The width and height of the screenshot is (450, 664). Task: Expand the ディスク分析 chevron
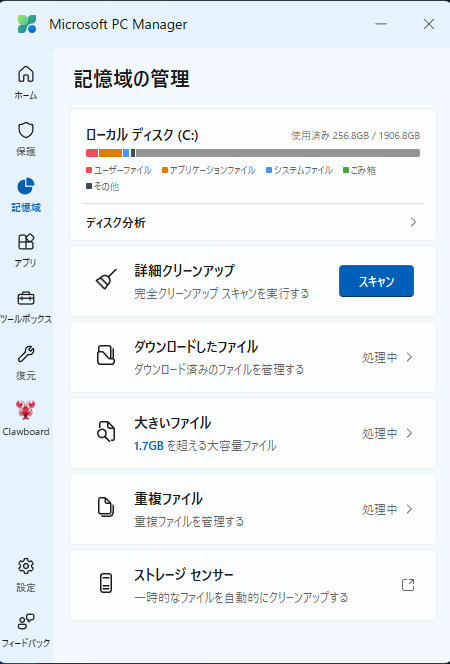(413, 222)
